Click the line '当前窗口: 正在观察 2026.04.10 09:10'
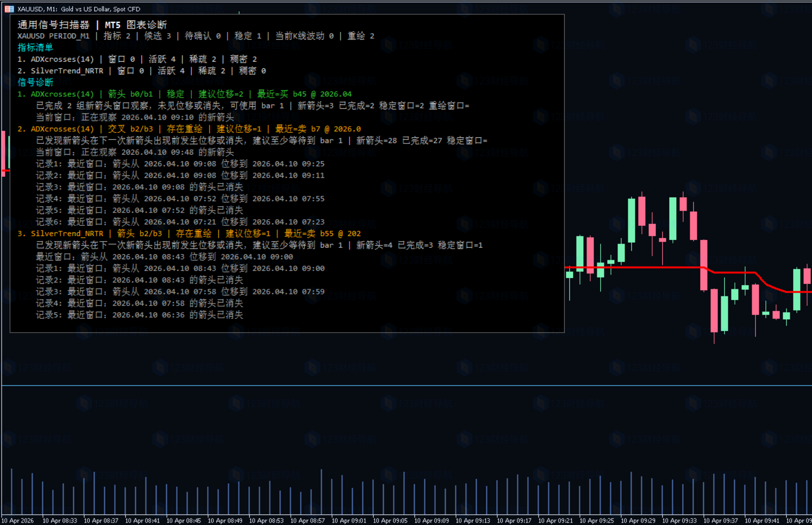 135,117
